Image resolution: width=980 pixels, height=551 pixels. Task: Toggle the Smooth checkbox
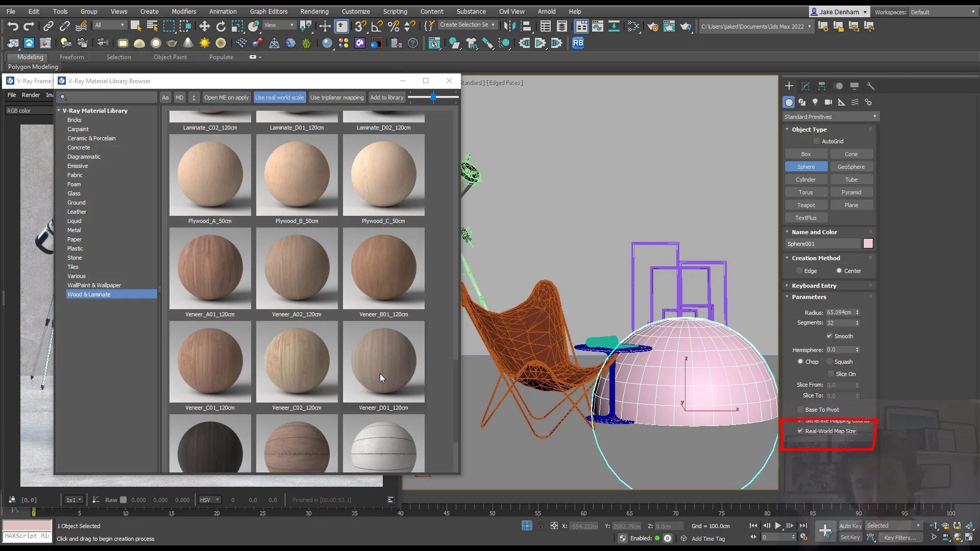point(829,336)
